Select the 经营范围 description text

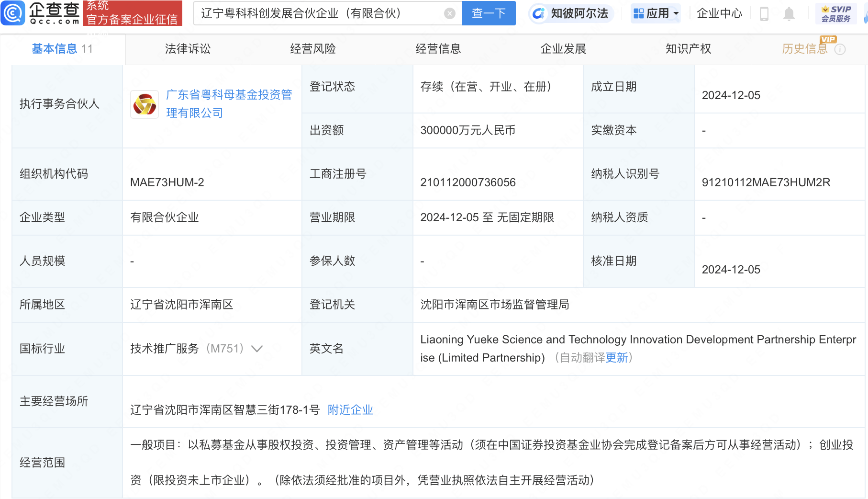coord(492,463)
